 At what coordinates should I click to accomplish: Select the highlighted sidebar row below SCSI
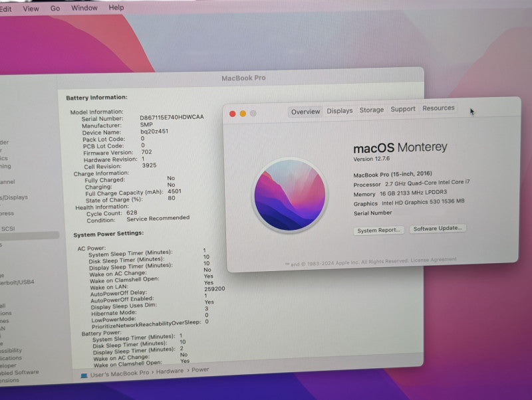[29, 236]
